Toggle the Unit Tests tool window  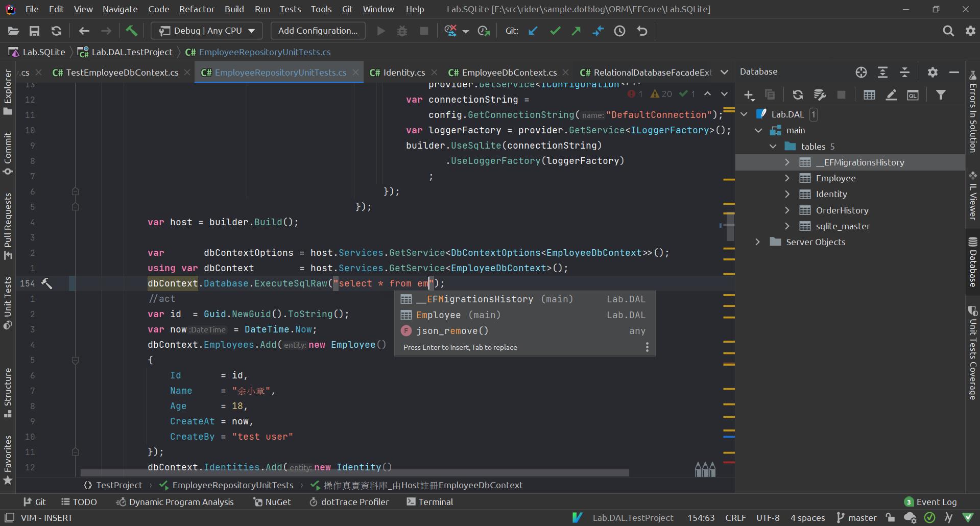8,303
